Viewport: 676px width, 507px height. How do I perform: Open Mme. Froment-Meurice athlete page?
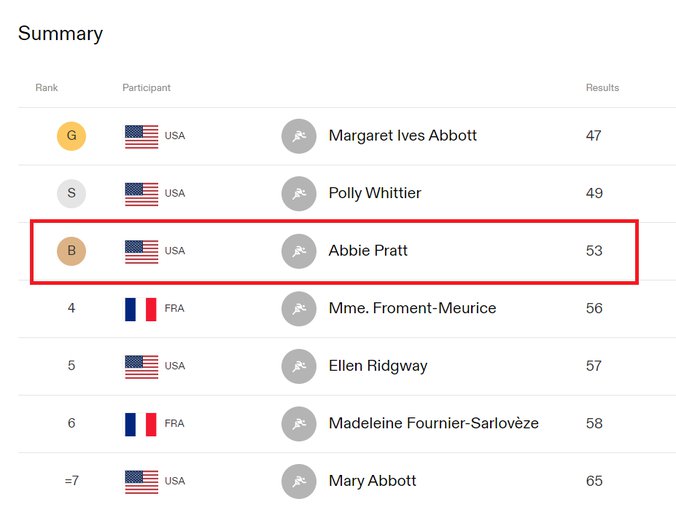point(412,308)
